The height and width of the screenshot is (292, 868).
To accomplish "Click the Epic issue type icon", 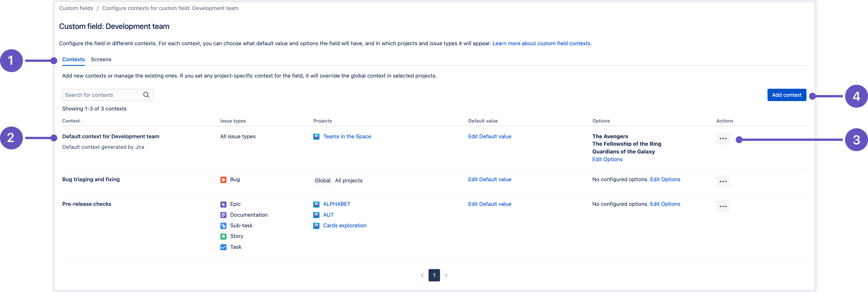I will pyautogui.click(x=223, y=204).
